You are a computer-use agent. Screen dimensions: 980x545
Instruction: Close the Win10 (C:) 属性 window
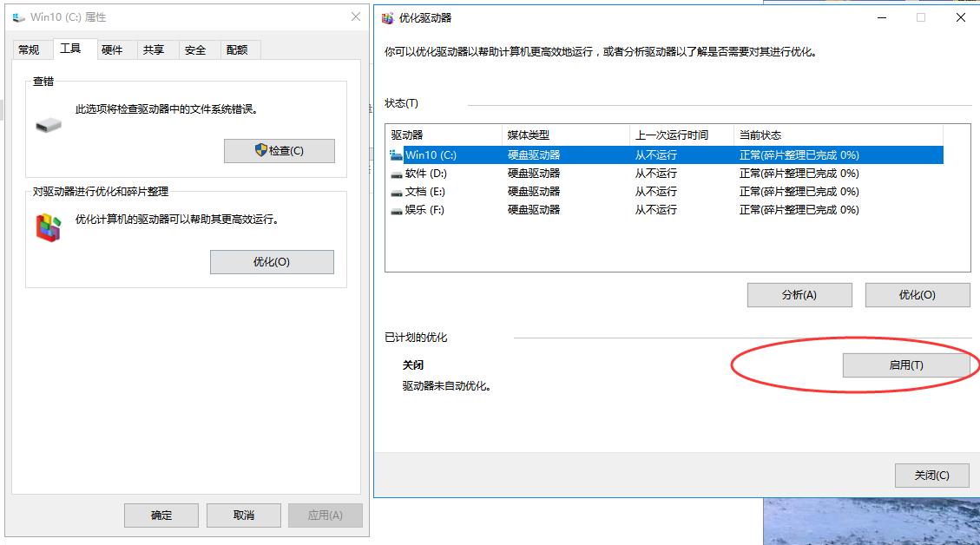[356, 16]
